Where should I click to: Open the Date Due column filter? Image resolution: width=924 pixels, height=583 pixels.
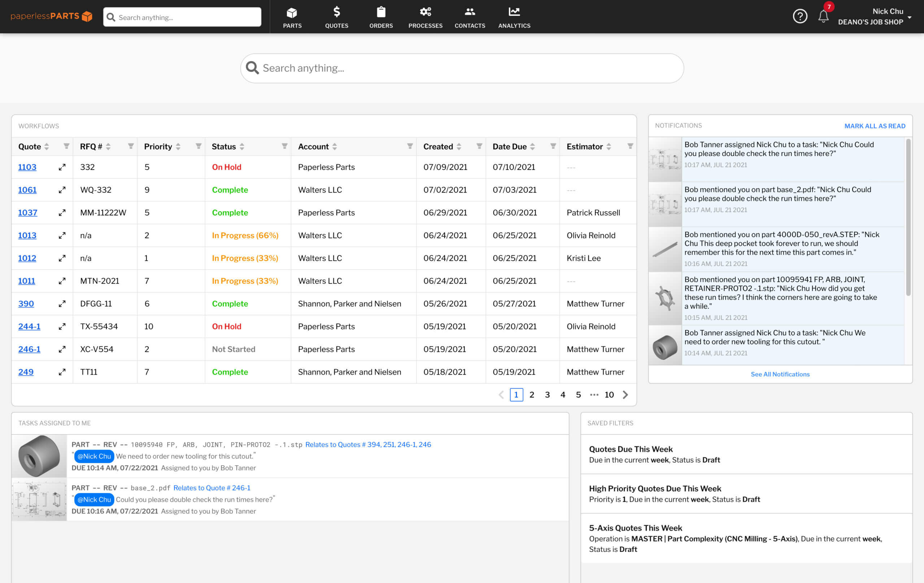tap(553, 146)
